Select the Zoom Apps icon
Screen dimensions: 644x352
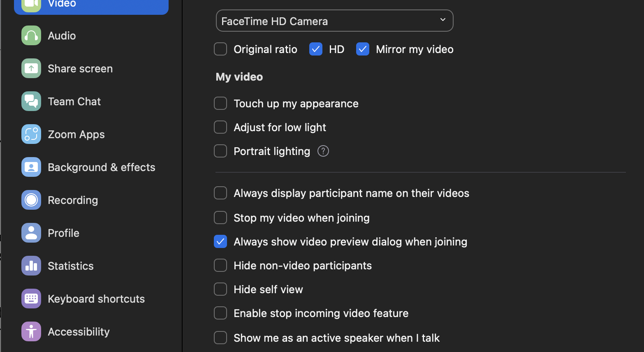[x=31, y=134]
